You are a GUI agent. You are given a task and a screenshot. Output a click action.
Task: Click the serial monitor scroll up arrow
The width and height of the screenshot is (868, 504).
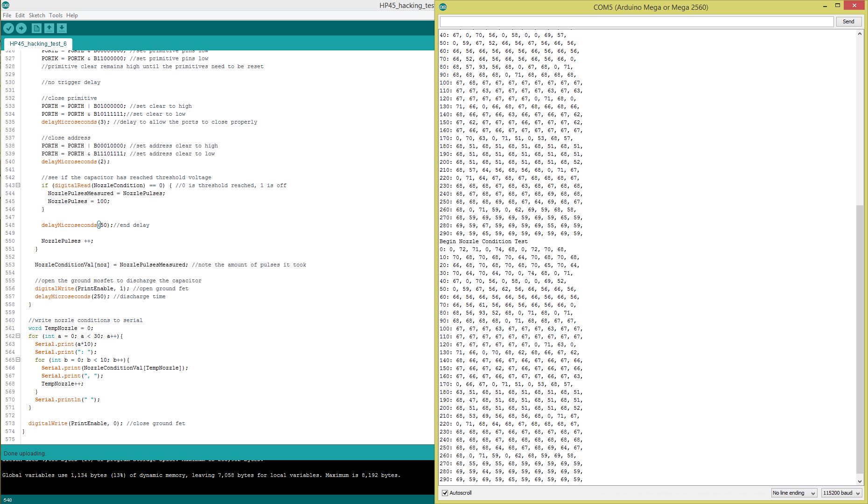point(860,35)
